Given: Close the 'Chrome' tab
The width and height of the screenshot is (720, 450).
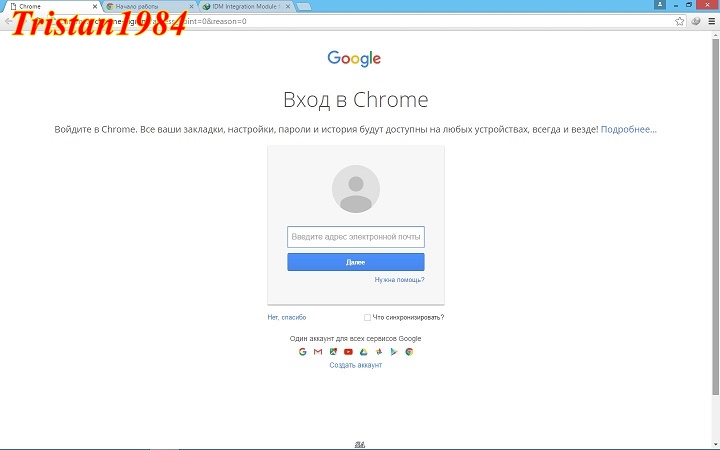Looking at the screenshot, I should point(95,6).
